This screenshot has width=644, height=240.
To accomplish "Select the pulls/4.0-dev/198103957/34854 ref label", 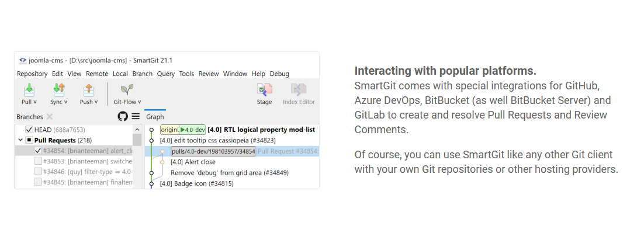I will coord(213,151).
